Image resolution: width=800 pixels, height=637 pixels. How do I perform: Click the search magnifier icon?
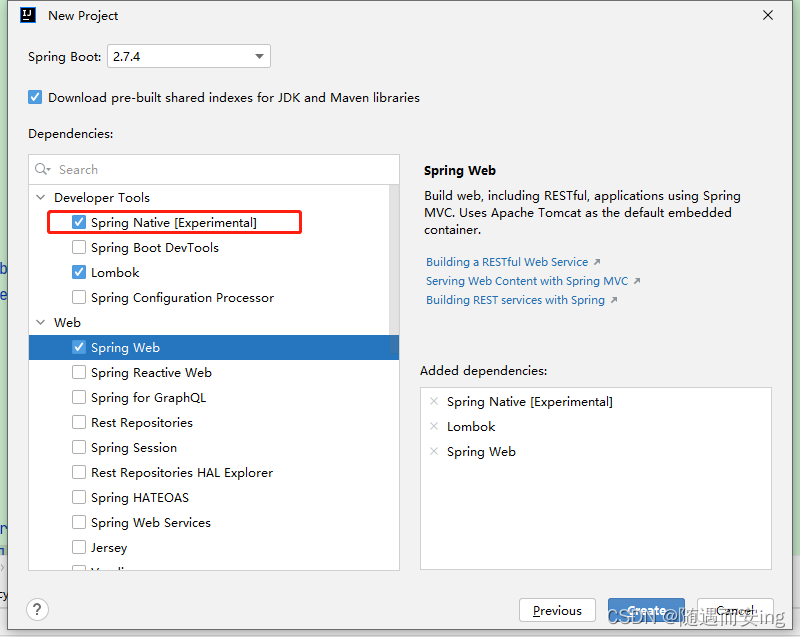click(42, 169)
